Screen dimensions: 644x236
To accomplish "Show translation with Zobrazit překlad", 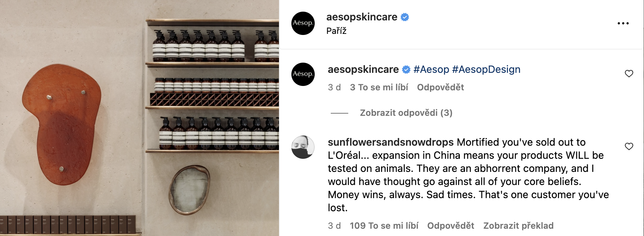I will pos(519,226).
